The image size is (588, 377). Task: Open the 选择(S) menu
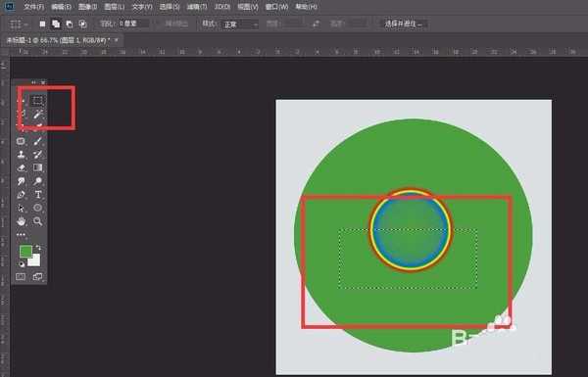[x=170, y=7]
